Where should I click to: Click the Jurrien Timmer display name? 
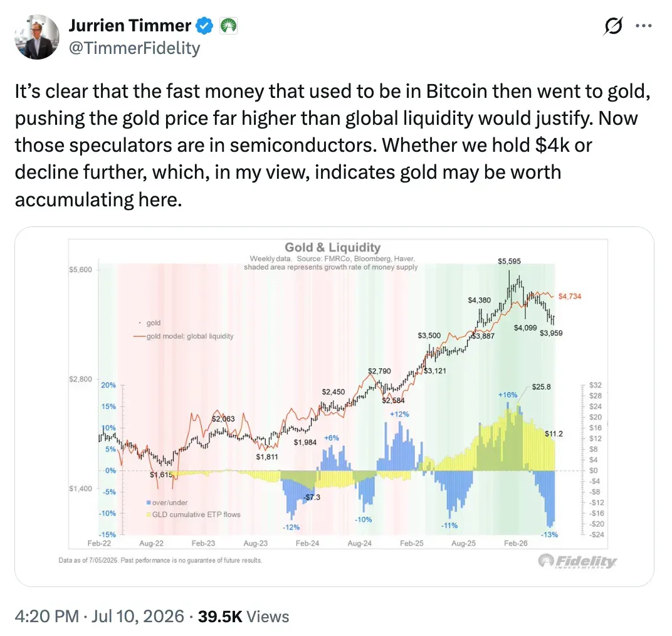[130, 26]
